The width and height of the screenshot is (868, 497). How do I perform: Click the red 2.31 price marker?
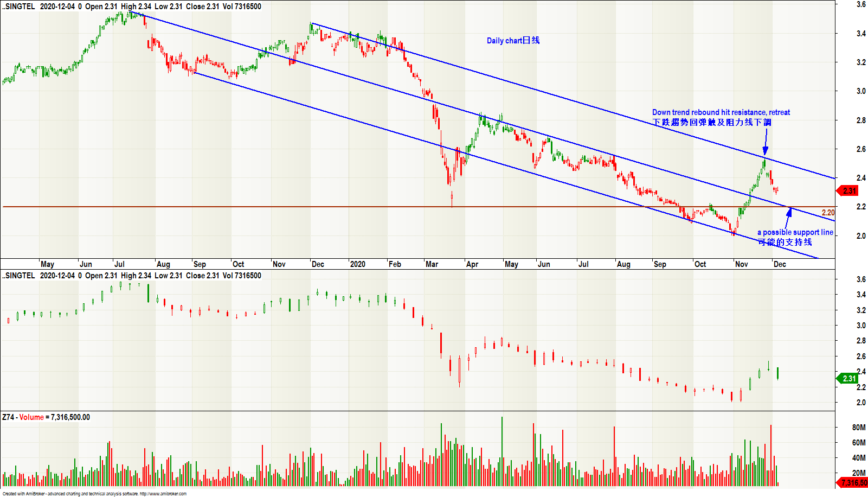pyautogui.click(x=848, y=190)
